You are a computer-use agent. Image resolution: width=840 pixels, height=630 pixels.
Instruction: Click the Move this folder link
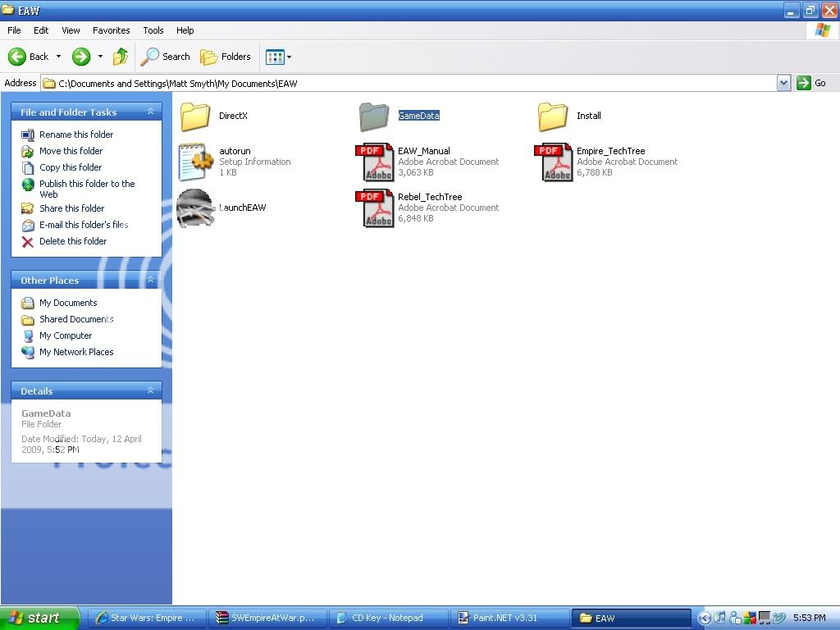pos(71,151)
